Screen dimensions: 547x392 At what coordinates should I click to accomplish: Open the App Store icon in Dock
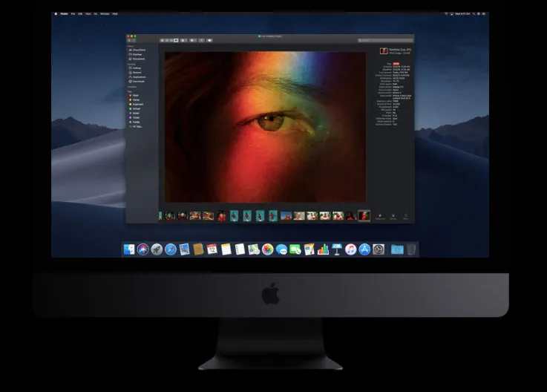point(364,249)
